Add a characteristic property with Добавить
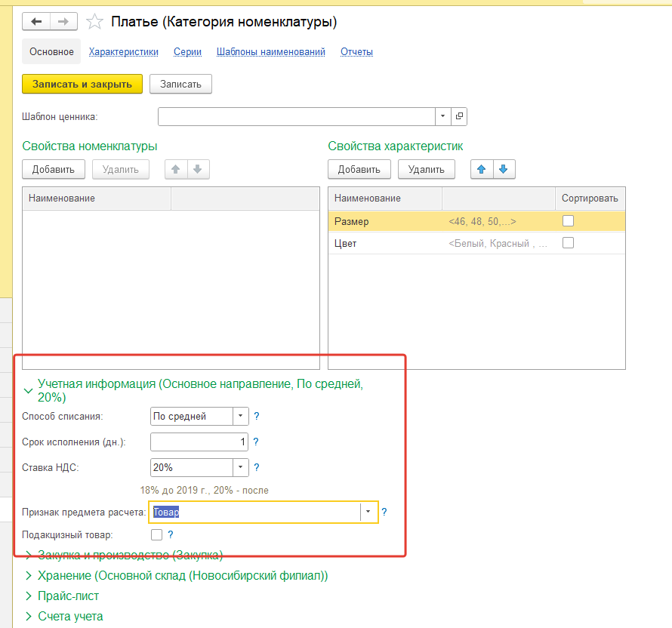 click(359, 169)
